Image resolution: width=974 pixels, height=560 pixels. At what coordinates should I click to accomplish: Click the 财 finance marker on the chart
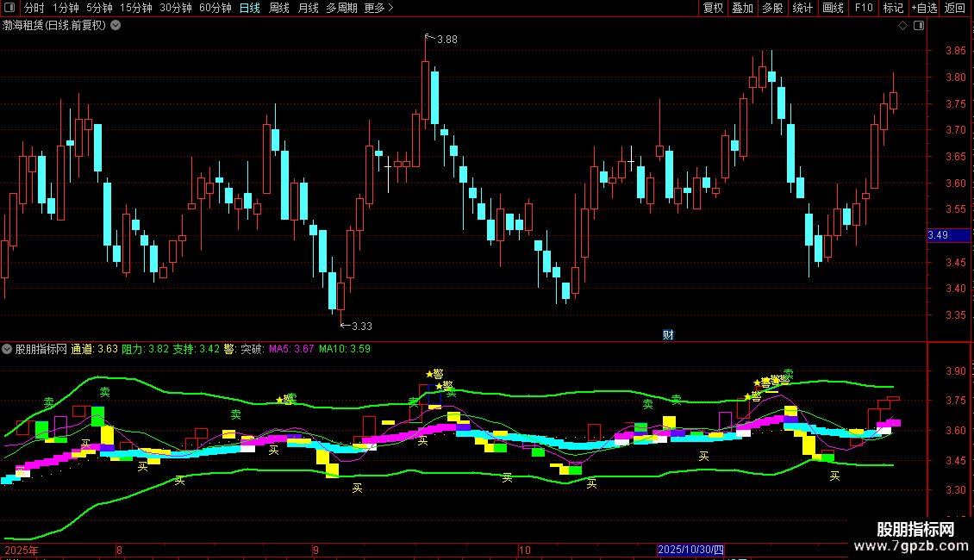[x=668, y=334]
